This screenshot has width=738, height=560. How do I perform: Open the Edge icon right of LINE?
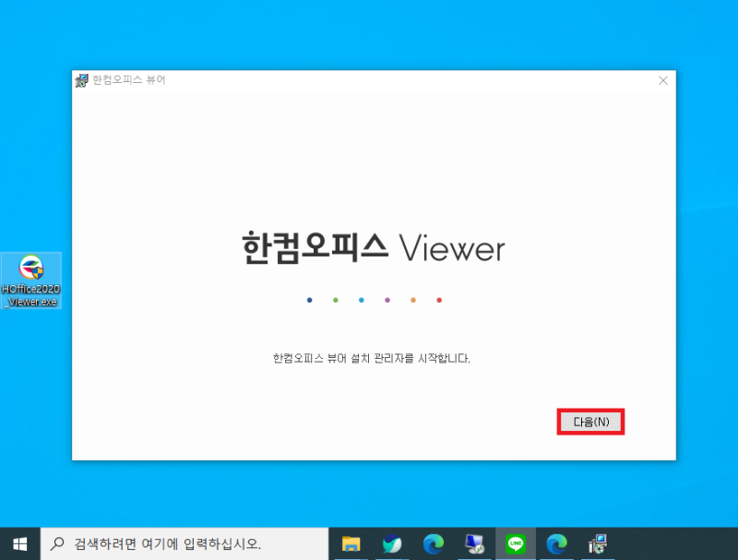pyautogui.click(x=557, y=544)
